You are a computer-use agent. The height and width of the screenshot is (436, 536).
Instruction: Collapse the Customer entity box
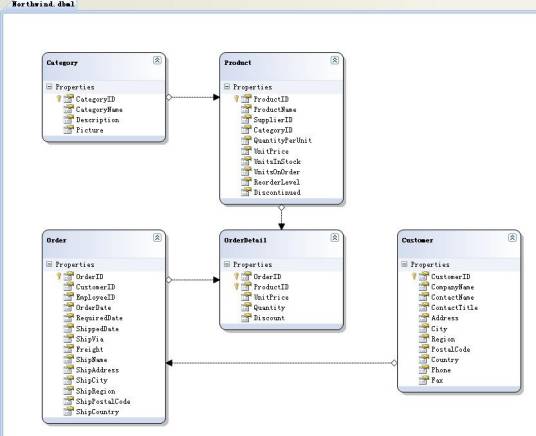pyautogui.click(x=512, y=237)
